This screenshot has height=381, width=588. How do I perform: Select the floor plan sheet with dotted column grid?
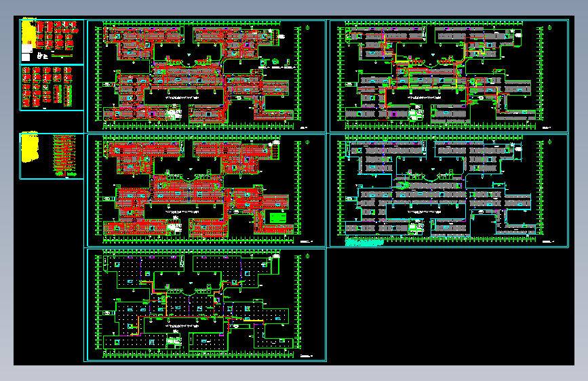205,305
